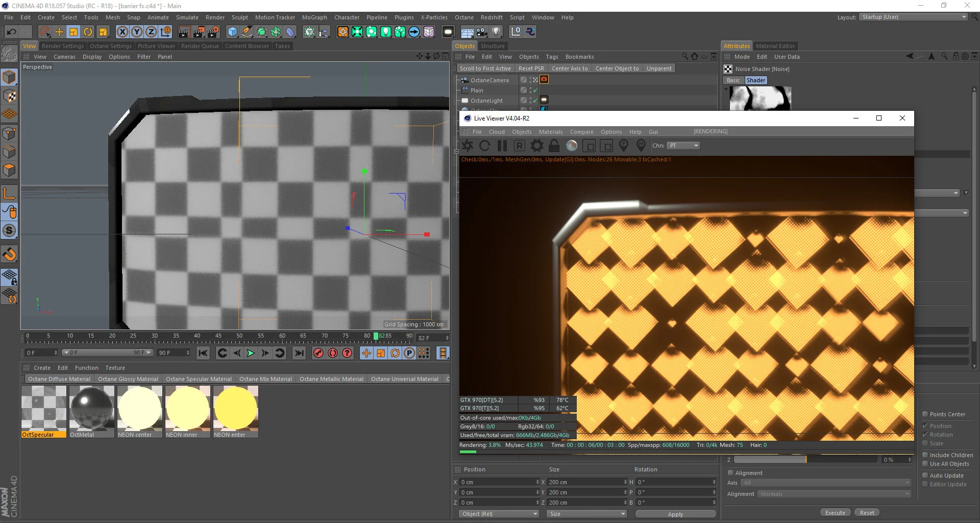Open the Startup (User) layout dropdown
Screen dimensions: 980x523
(x=913, y=16)
